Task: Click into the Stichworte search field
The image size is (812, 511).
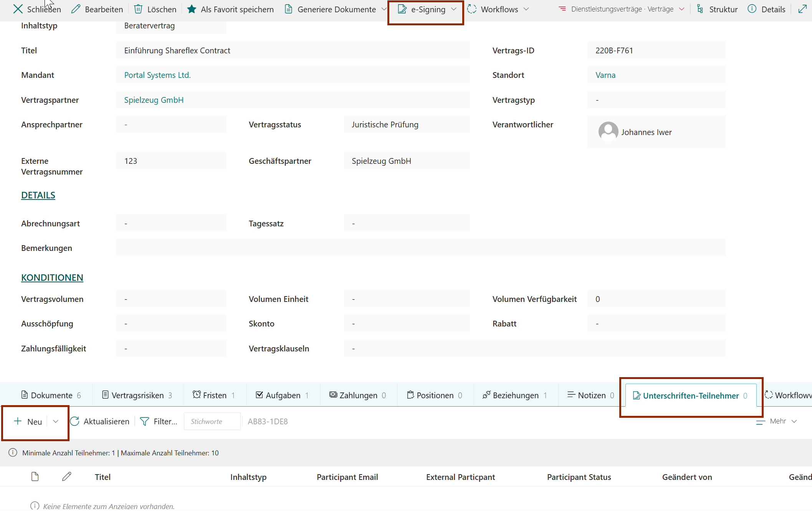Action: click(x=212, y=421)
